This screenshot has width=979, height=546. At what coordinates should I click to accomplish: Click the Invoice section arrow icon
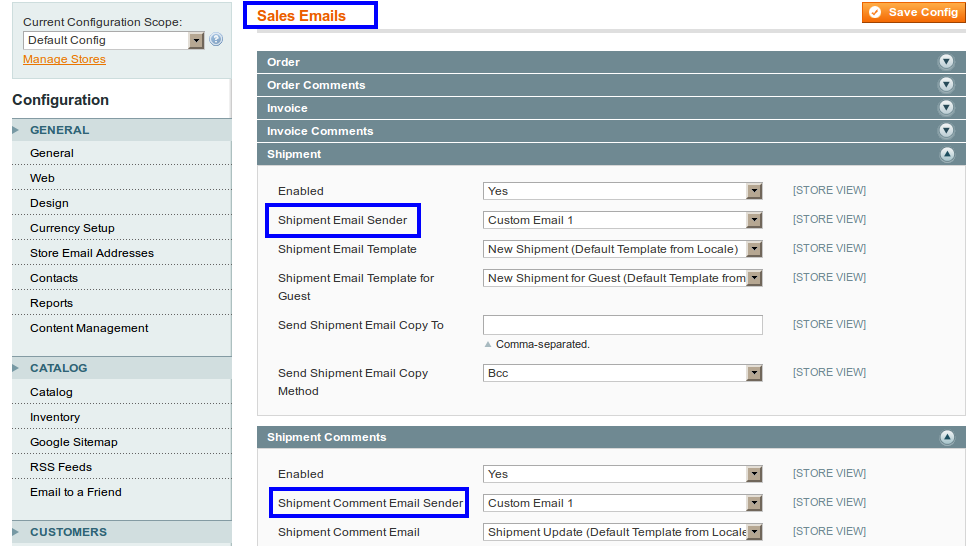point(947,107)
